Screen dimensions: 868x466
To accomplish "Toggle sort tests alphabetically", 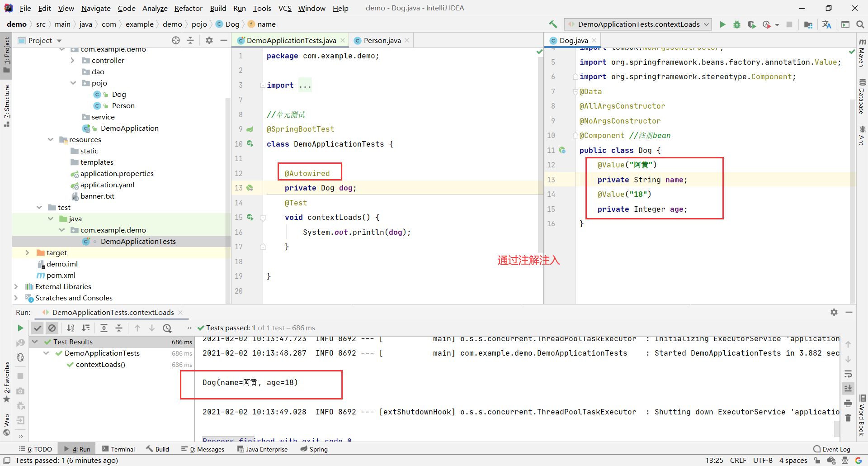I will 71,328.
